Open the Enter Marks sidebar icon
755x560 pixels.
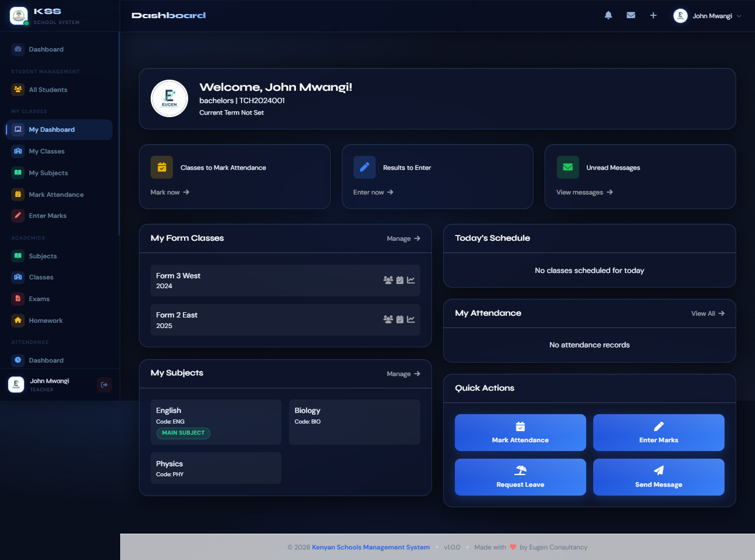coord(18,216)
